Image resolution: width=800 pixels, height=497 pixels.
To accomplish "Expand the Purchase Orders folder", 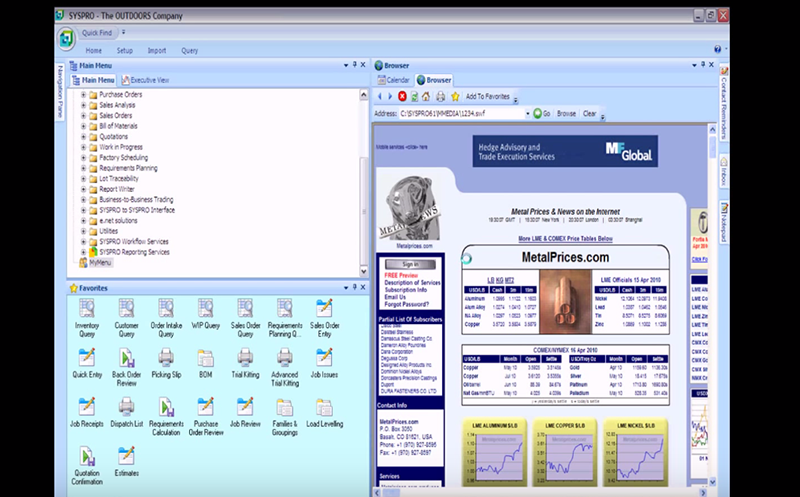I will click(x=84, y=94).
